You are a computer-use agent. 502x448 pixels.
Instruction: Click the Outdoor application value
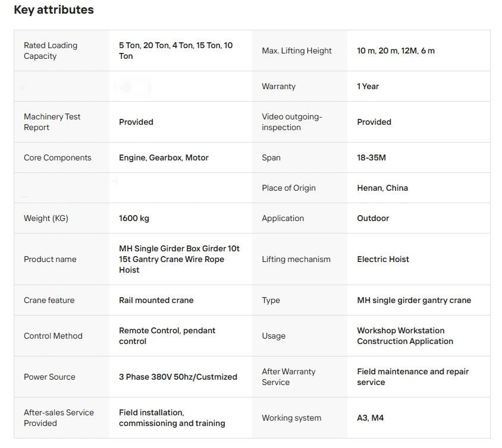click(x=373, y=218)
